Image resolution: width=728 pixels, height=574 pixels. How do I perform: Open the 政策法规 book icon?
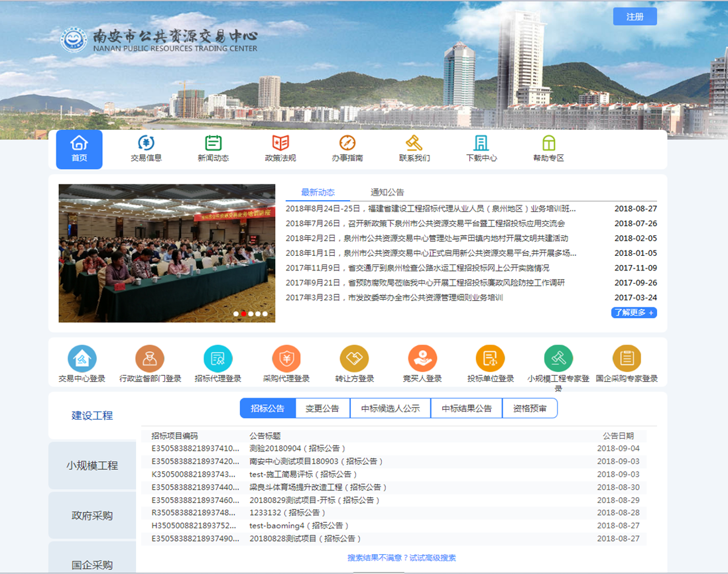point(280,143)
